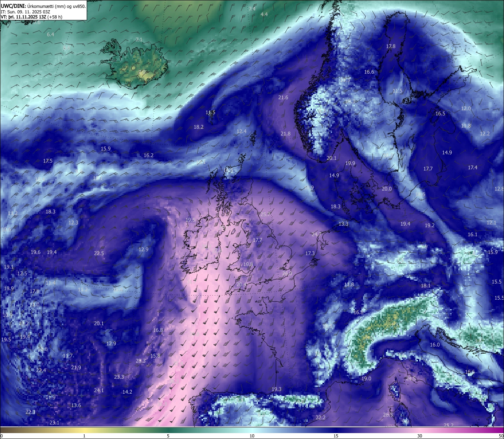This screenshot has height=439, width=504.
Task: Click the VT valid time line (+58 h)
Action: pos(31,17)
